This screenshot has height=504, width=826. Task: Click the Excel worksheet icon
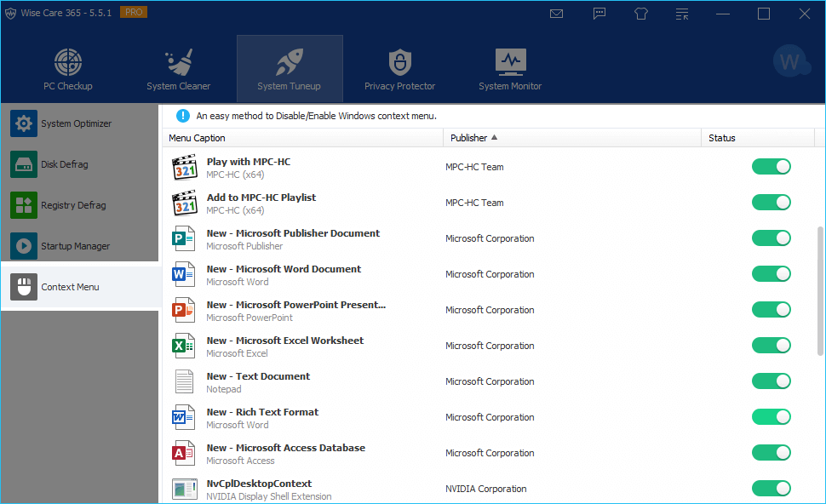click(183, 346)
